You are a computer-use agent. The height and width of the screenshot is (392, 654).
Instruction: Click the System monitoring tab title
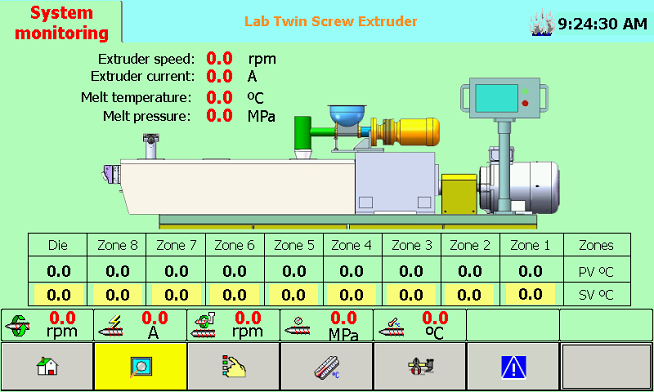point(62,23)
